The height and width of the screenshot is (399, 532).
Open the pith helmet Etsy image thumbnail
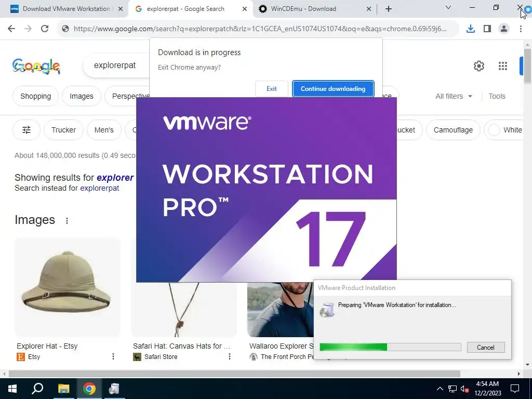point(67,287)
